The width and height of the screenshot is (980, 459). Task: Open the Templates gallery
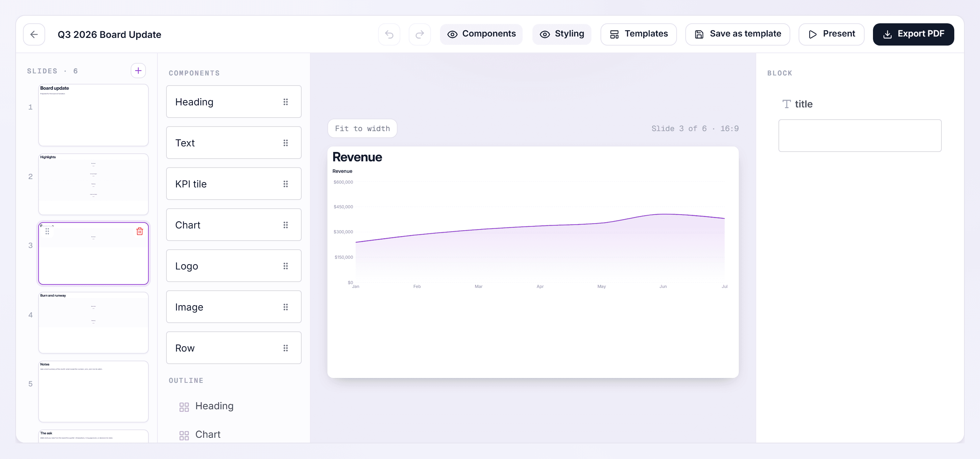point(638,34)
